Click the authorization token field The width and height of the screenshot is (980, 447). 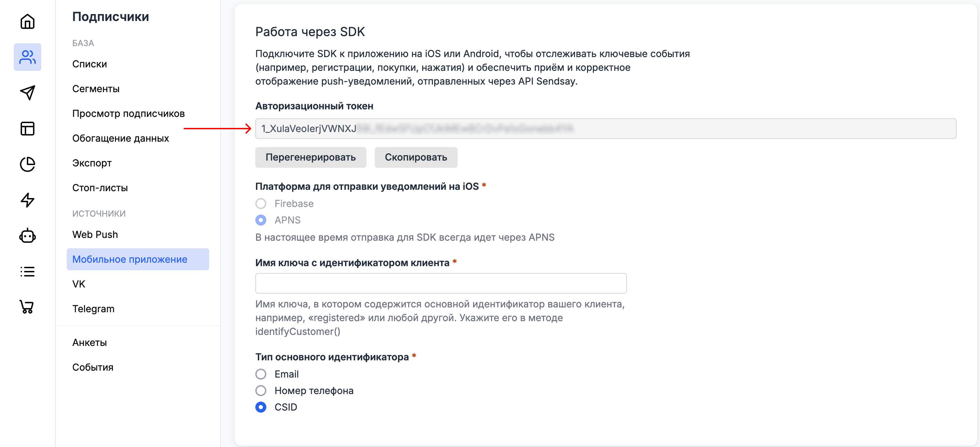[605, 129]
